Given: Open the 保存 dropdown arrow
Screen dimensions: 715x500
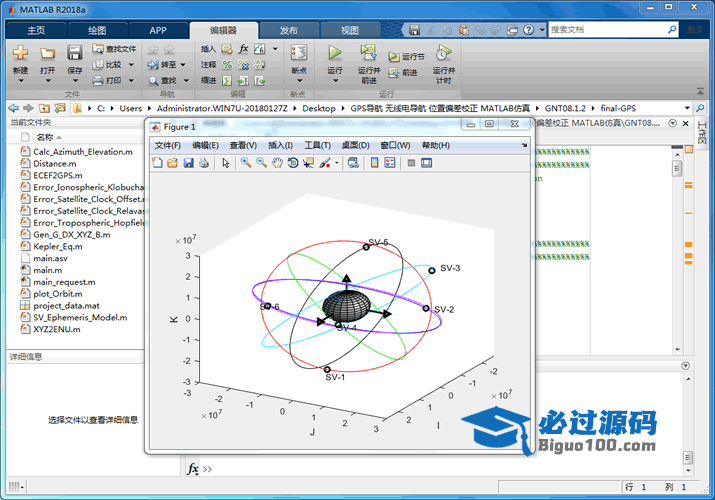Looking at the screenshot, I should [75, 81].
